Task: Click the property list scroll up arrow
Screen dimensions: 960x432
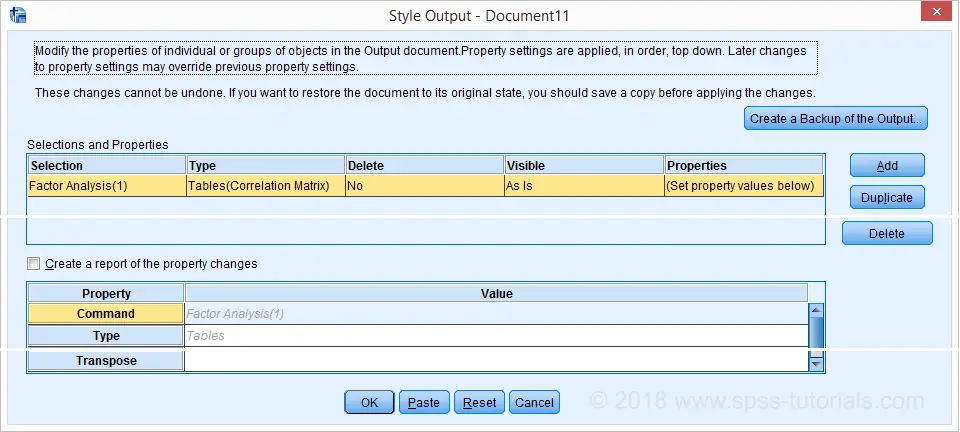Action: pyautogui.click(x=816, y=310)
